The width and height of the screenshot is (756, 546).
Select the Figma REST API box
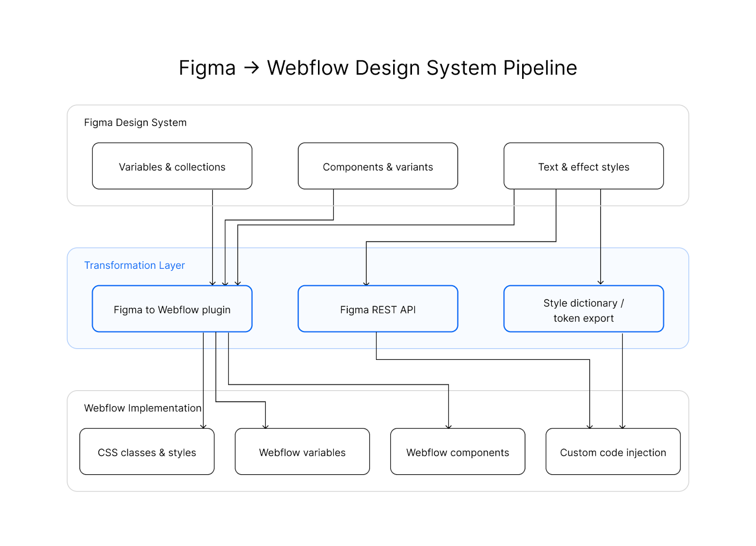coord(378,309)
